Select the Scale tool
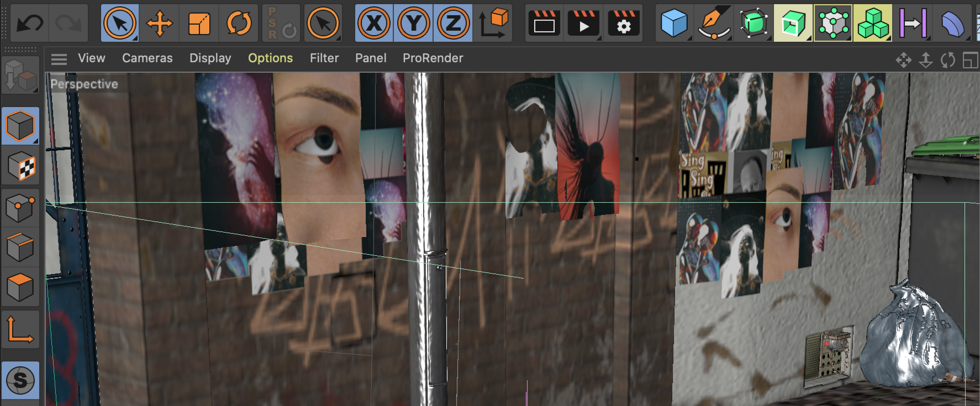Screen dimensions: 980x406 199,24
